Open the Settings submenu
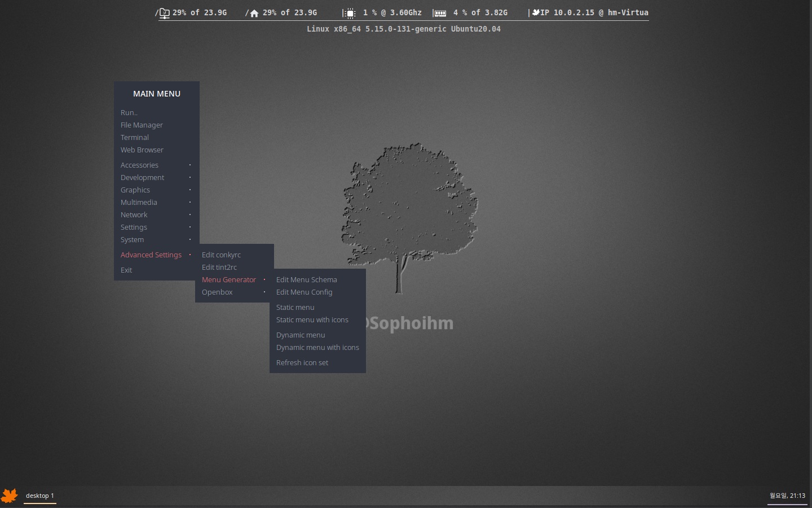The width and height of the screenshot is (812, 508). coord(134,227)
